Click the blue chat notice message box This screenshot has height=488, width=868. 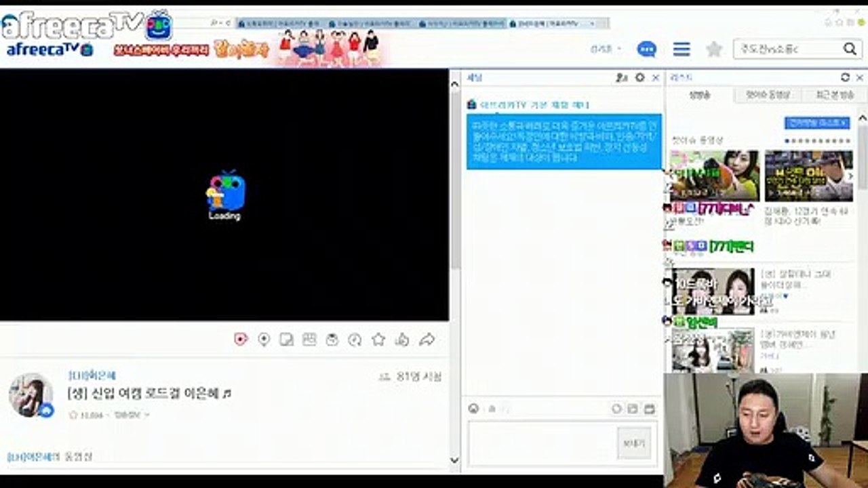564,141
